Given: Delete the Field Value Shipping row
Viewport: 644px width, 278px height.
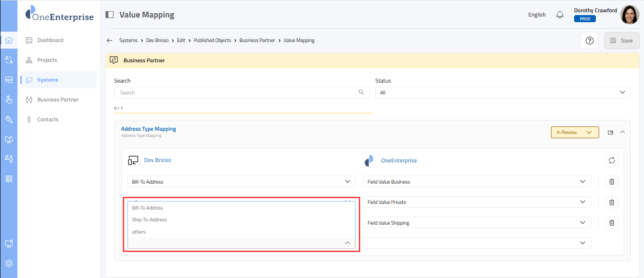Looking at the screenshot, I should click(611, 223).
